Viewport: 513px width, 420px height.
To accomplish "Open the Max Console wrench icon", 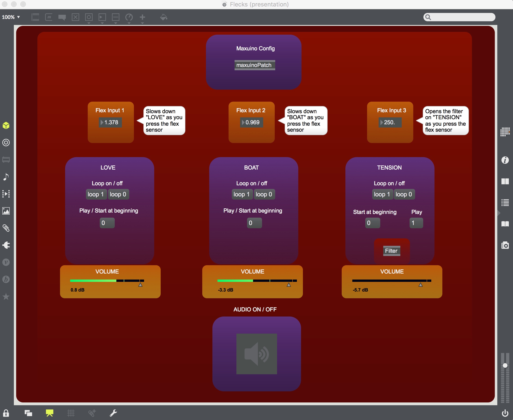I will pos(113,413).
